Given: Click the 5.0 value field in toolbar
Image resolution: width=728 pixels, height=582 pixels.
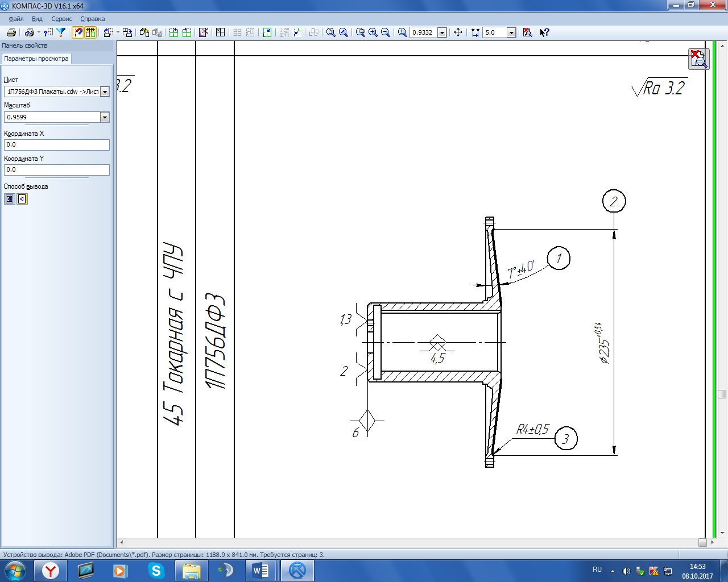Looking at the screenshot, I should coord(495,32).
